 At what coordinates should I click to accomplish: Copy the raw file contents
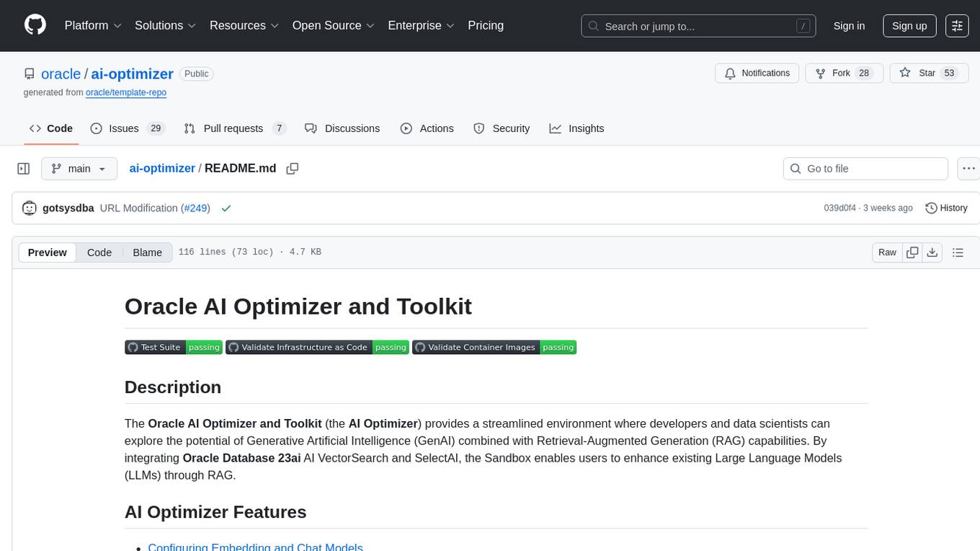912,252
